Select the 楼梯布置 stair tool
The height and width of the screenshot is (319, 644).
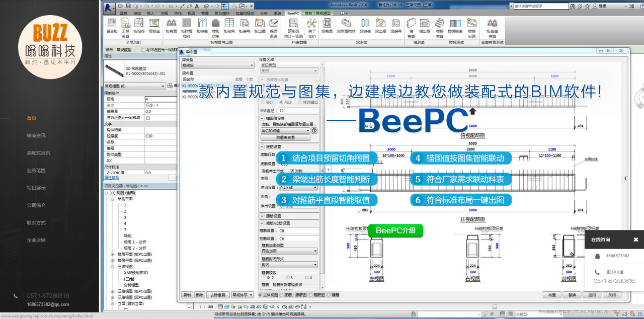[440, 28]
